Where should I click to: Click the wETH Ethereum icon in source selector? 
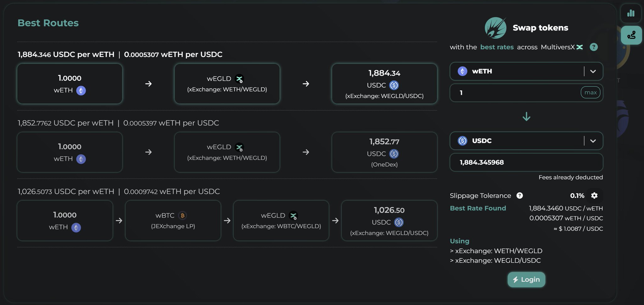[x=462, y=71]
